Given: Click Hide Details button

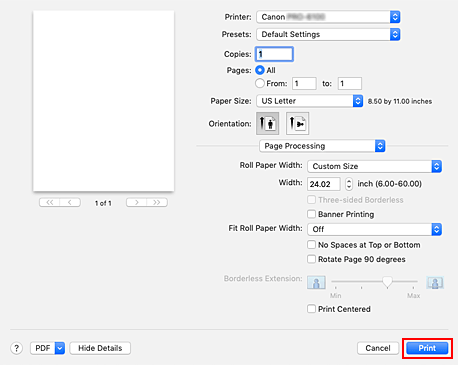Looking at the screenshot, I should [x=100, y=348].
